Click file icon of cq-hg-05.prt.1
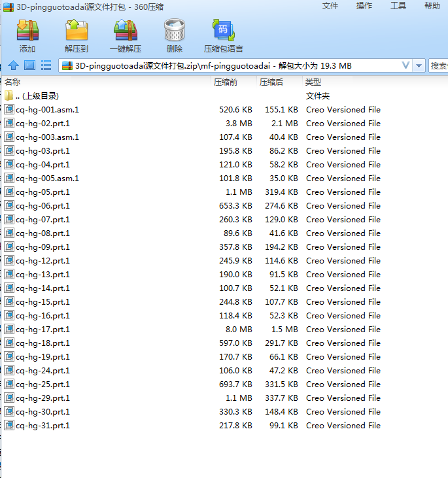The image size is (448, 478). pyautogui.click(x=9, y=192)
